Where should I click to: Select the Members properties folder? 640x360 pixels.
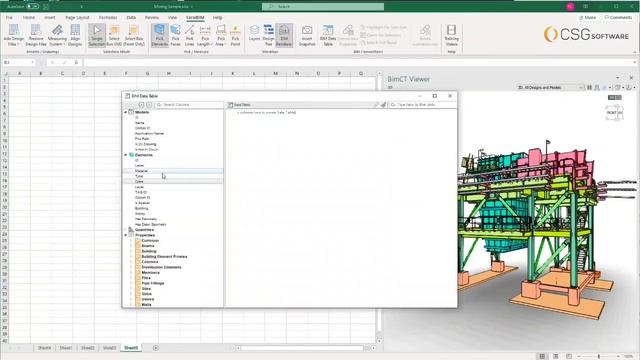click(151, 272)
